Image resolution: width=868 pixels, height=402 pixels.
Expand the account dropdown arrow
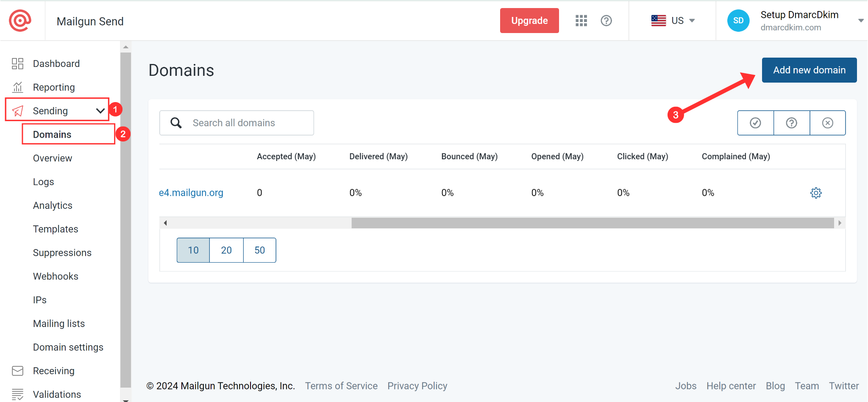coord(861,20)
